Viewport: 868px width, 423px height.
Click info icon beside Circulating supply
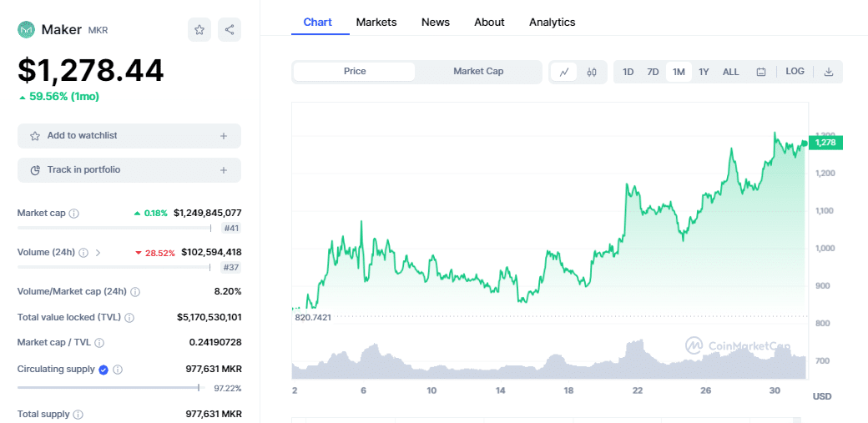click(118, 370)
